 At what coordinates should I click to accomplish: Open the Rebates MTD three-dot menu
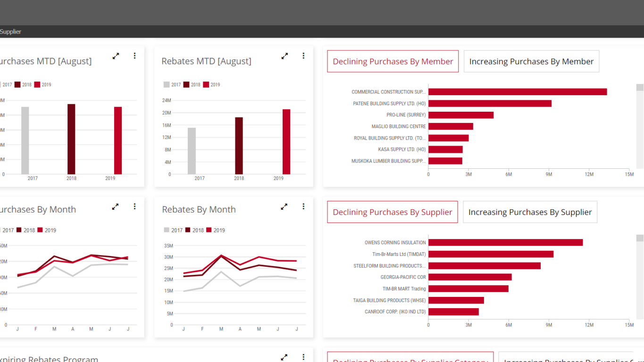303,56
